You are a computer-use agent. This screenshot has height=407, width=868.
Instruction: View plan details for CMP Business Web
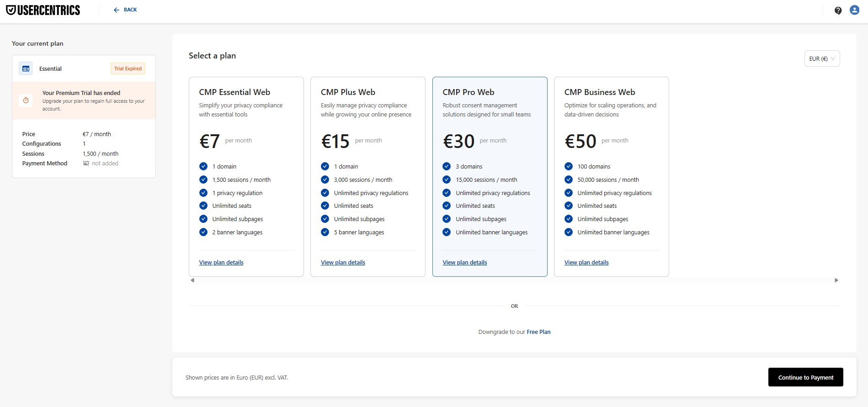pyautogui.click(x=586, y=263)
